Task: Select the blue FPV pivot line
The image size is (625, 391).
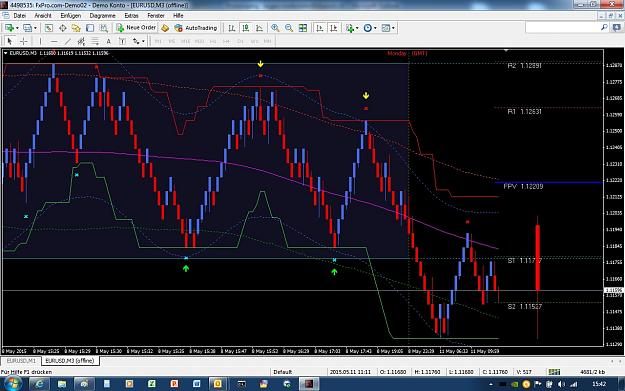Action: point(549,183)
